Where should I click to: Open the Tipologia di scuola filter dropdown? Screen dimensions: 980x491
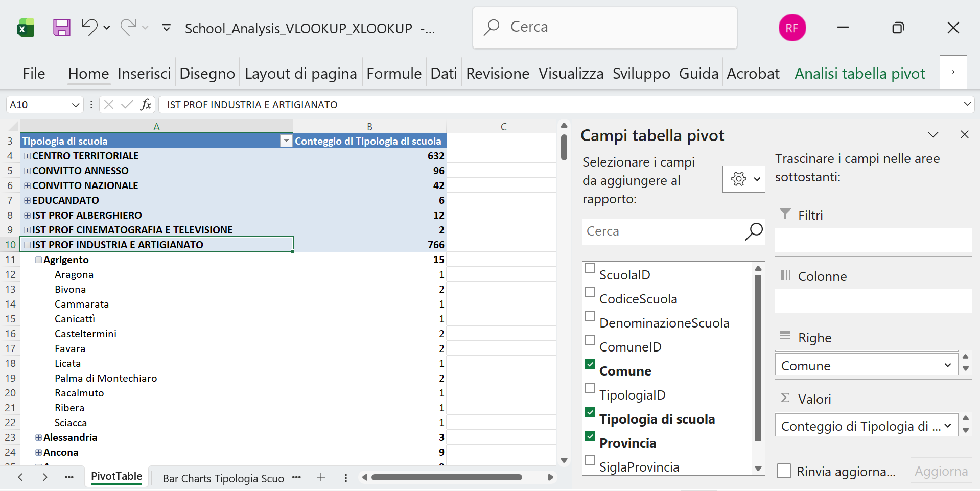[x=286, y=141]
